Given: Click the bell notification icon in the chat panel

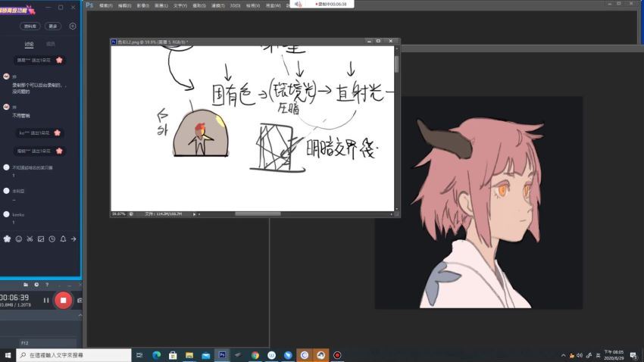Looking at the screenshot, I should (x=63, y=239).
